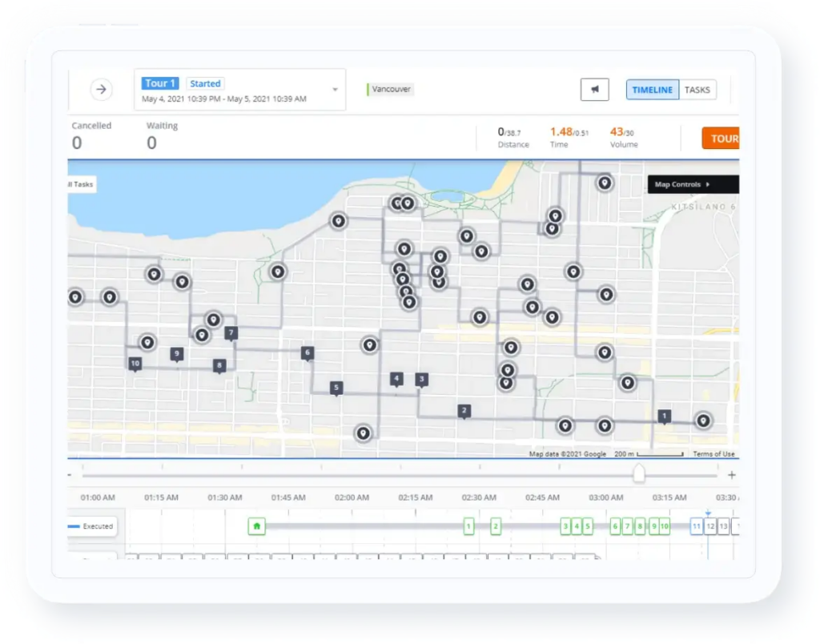
Task: Select the home start marker near stop 7
Action: (212, 320)
